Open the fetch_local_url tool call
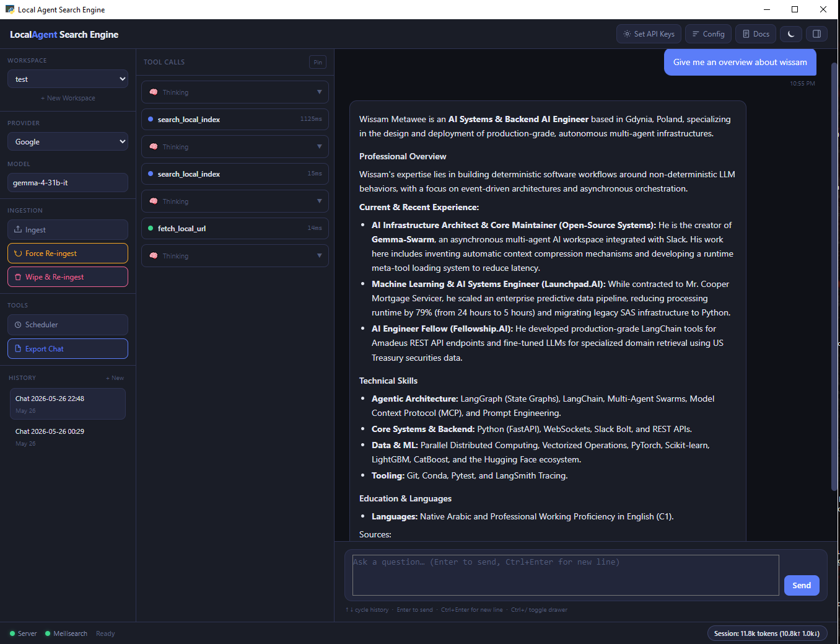Image resolution: width=840 pixels, height=644 pixels. (235, 228)
